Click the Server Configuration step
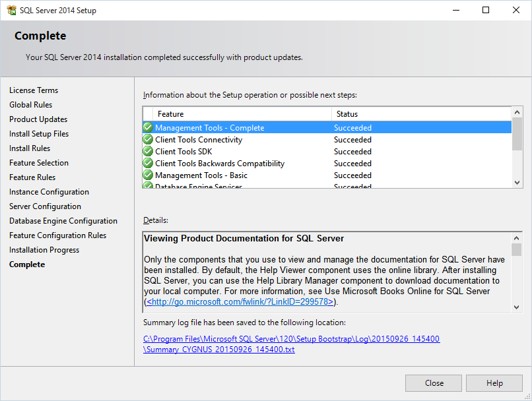 pyautogui.click(x=45, y=206)
